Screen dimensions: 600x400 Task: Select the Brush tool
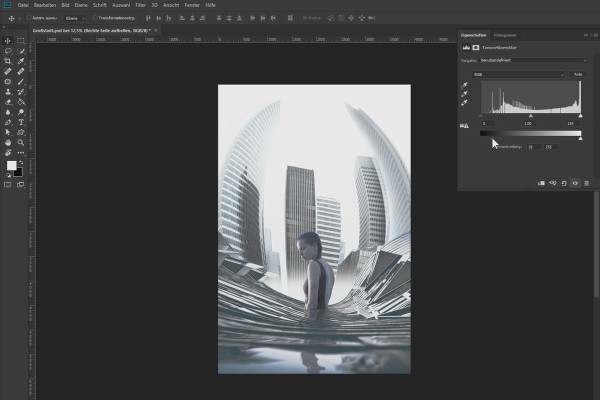pos(21,82)
